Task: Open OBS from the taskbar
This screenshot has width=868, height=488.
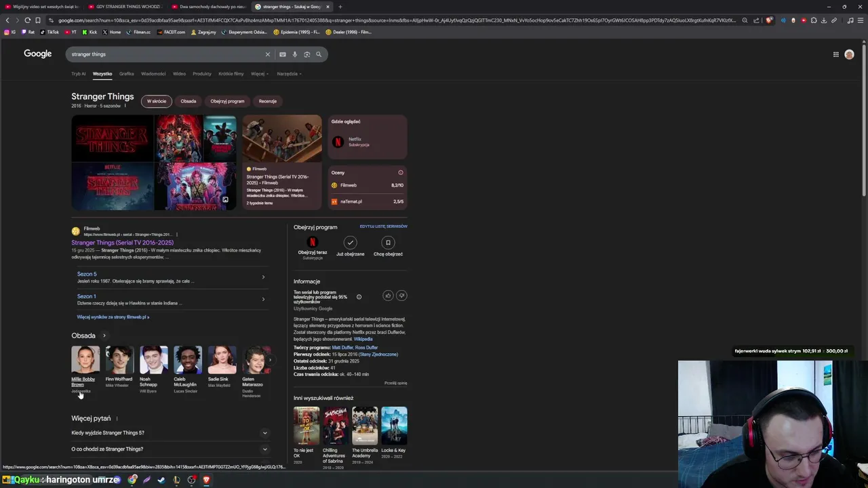Action: pyautogui.click(x=192, y=480)
